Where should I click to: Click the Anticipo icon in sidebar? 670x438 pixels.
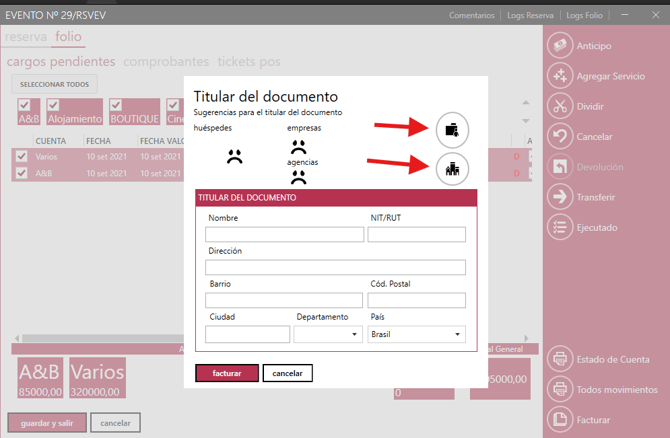click(560, 46)
